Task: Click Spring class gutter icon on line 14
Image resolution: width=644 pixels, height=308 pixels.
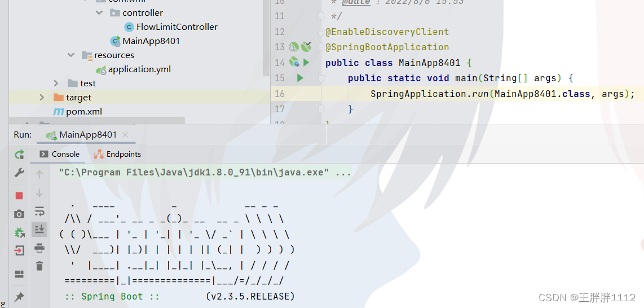Action: pyautogui.click(x=294, y=63)
